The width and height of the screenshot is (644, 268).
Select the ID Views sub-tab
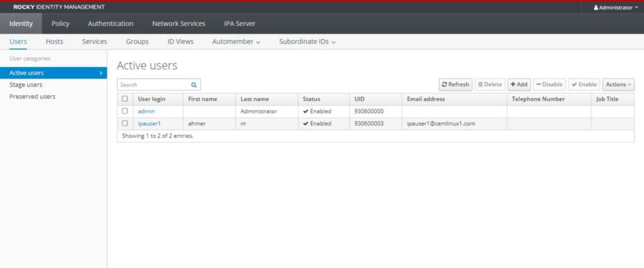click(x=180, y=42)
